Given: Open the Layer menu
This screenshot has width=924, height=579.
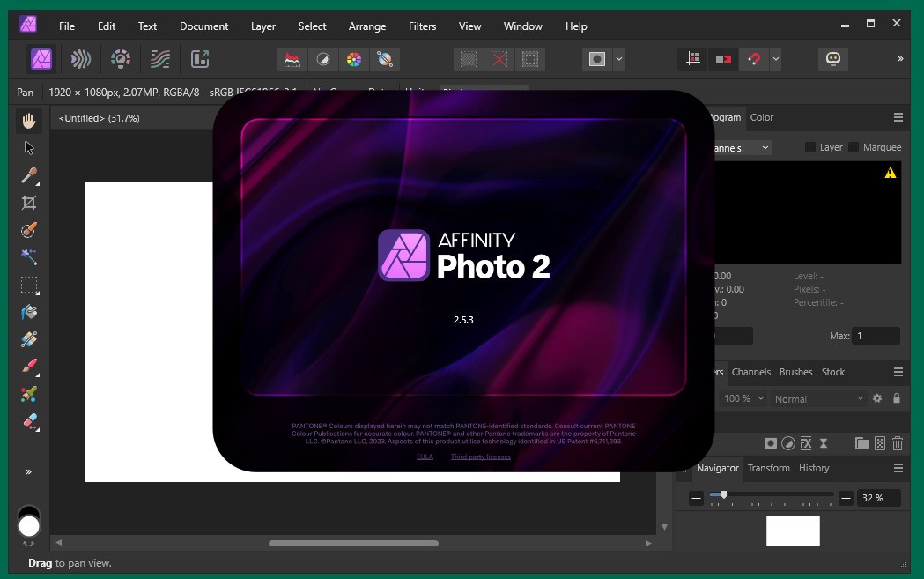Looking at the screenshot, I should (x=262, y=26).
